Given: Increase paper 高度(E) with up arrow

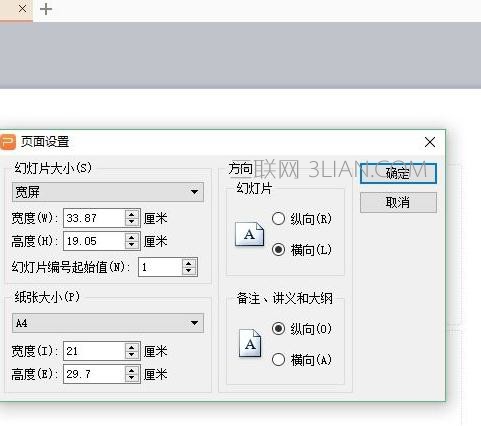Looking at the screenshot, I should 132,369.
